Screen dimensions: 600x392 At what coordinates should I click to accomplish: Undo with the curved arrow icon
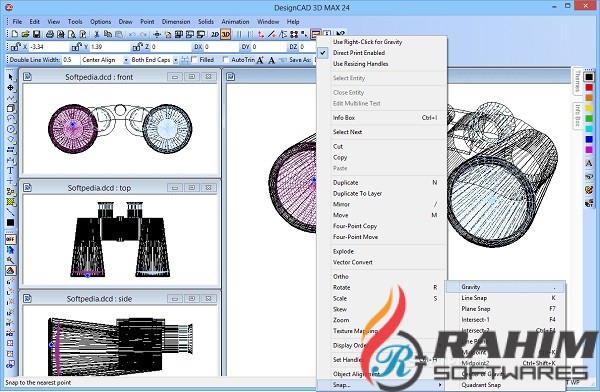point(132,34)
